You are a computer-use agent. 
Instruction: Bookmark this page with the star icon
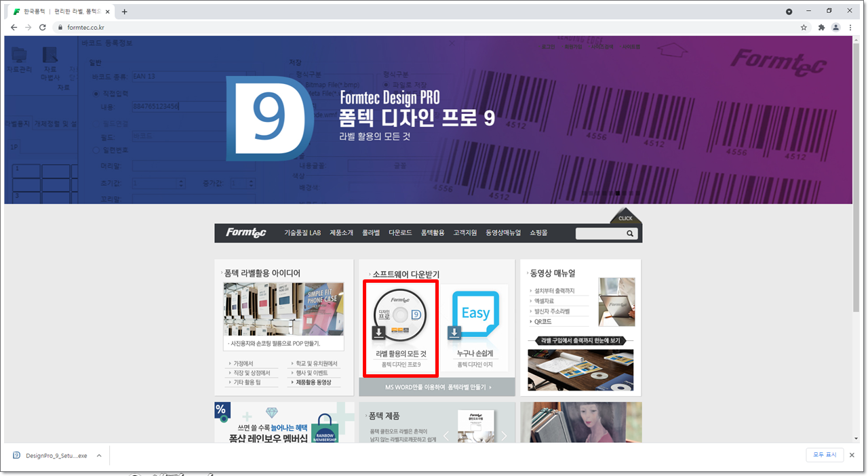pos(804,27)
